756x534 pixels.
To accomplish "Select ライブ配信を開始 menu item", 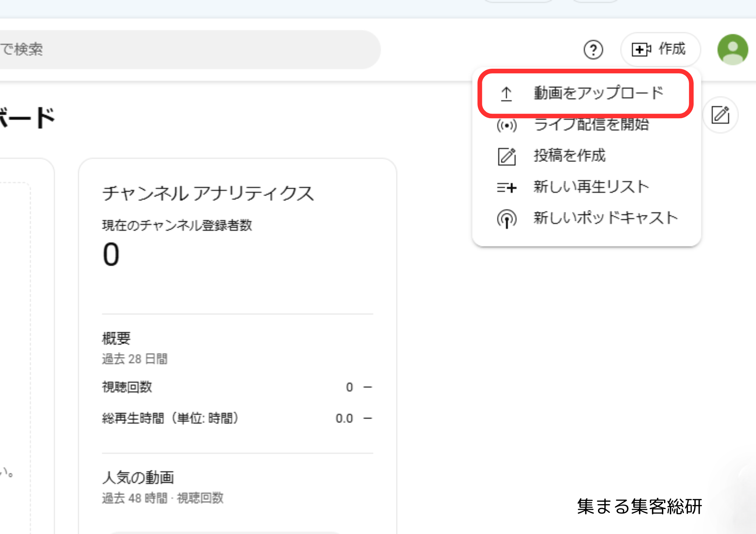I will (x=591, y=125).
